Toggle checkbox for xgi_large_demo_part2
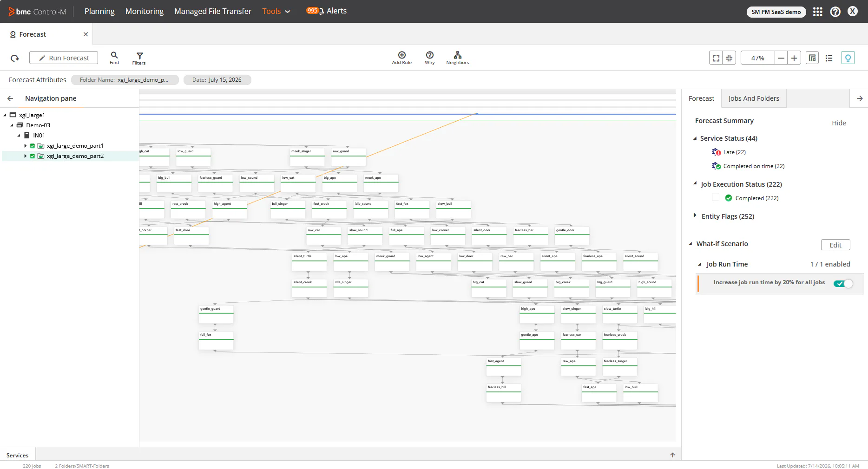This screenshot has width=868, height=469. [x=33, y=156]
